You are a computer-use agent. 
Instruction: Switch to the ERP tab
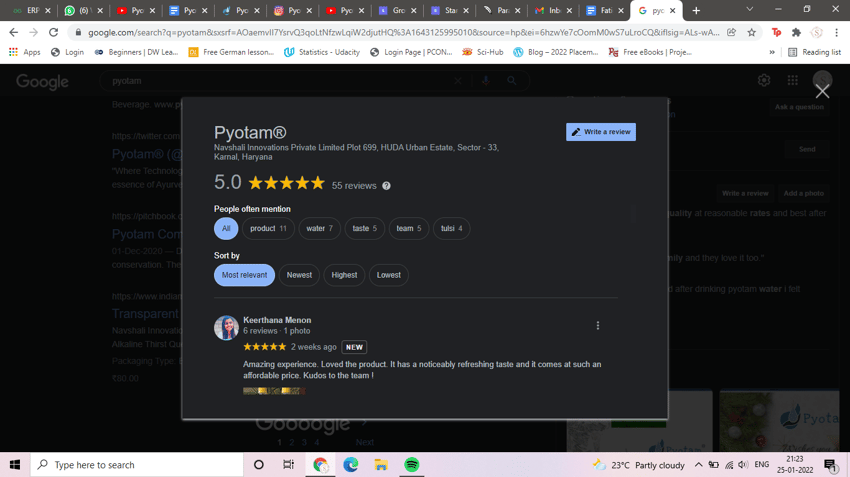pos(31,10)
